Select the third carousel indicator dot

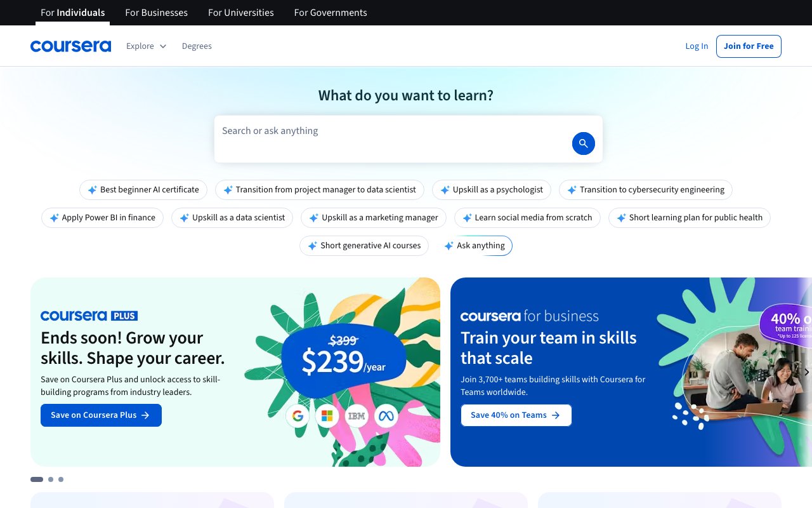click(x=61, y=479)
